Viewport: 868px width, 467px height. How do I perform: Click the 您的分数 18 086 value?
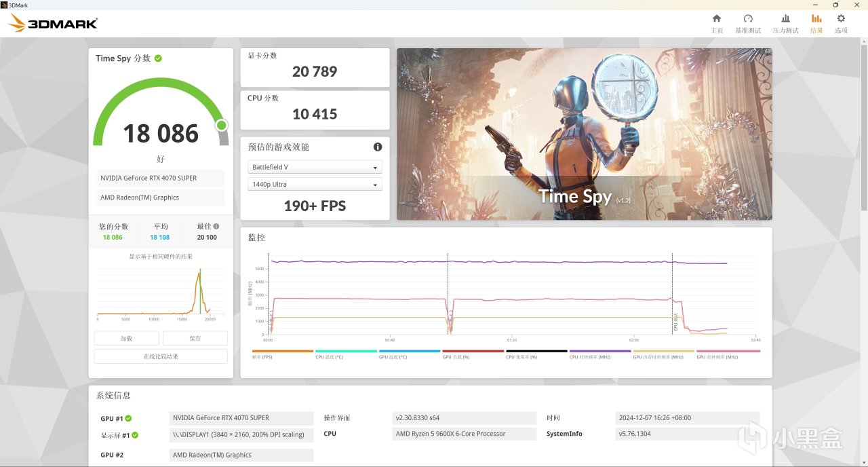113,238
